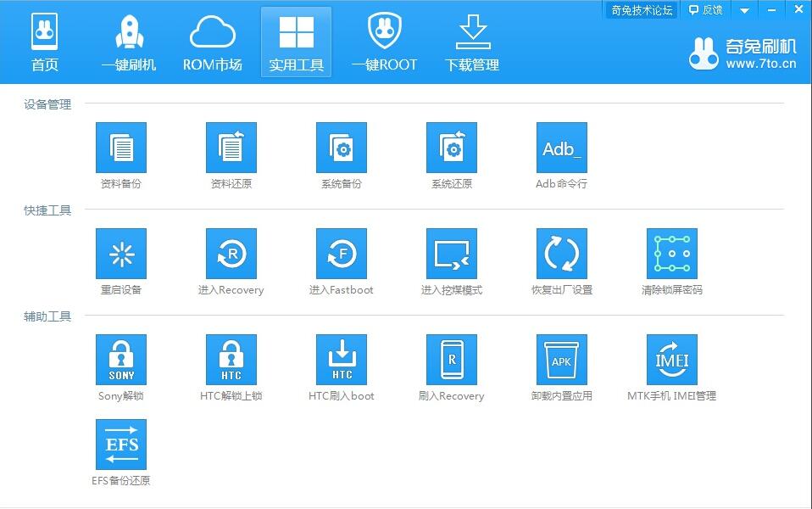Image resolution: width=812 pixels, height=509 pixels.
Task: Open 卸载内置应用 APK uninstall tool
Action: point(561,360)
